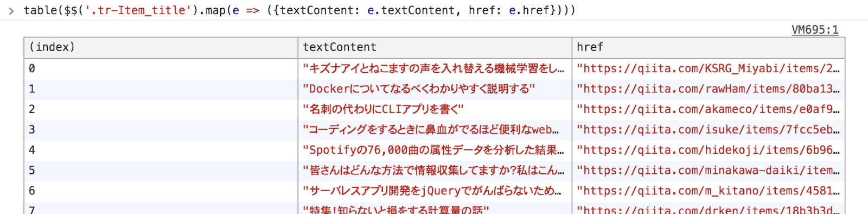The width and height of the screenshot is (868, 214).
Task: Click the table(...) command input line
Action: pos(299,11)
